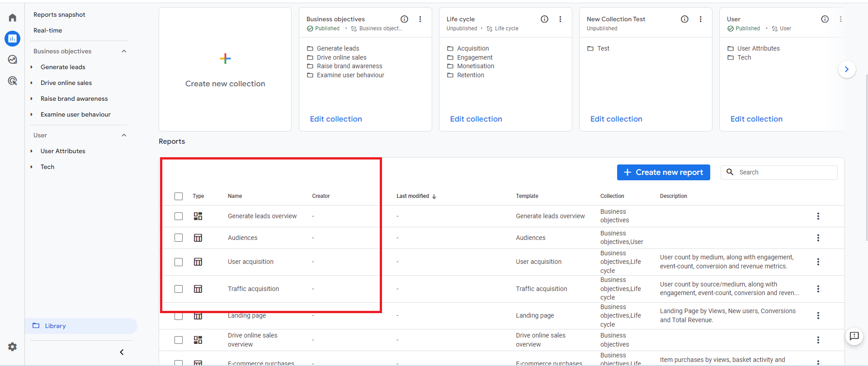
Task: Collapse the User nav section
Action: 124,135
